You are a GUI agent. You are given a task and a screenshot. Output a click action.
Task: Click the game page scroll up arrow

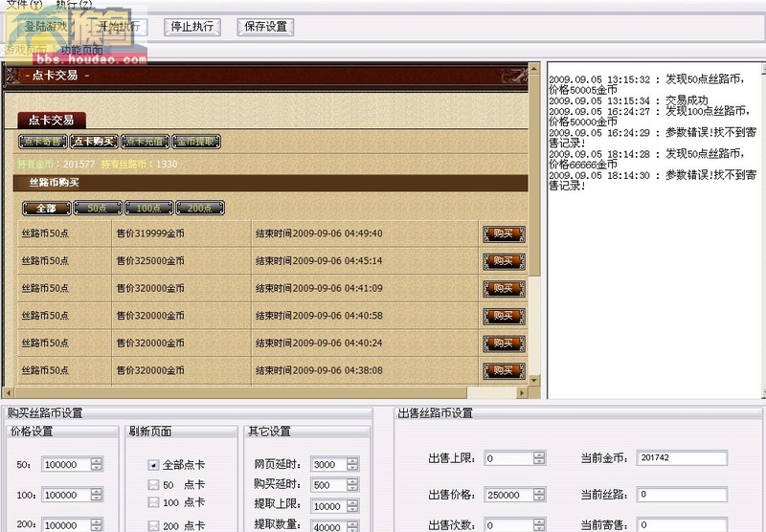(x=534, y=68)
